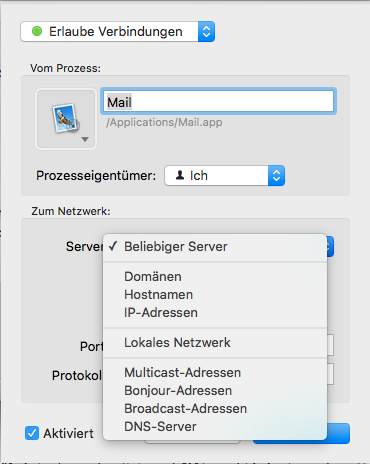The height and width of the screenshot is (464, 370).
Task: Uncheck the Aktiviert checkbox
Action: click(32, 433)
